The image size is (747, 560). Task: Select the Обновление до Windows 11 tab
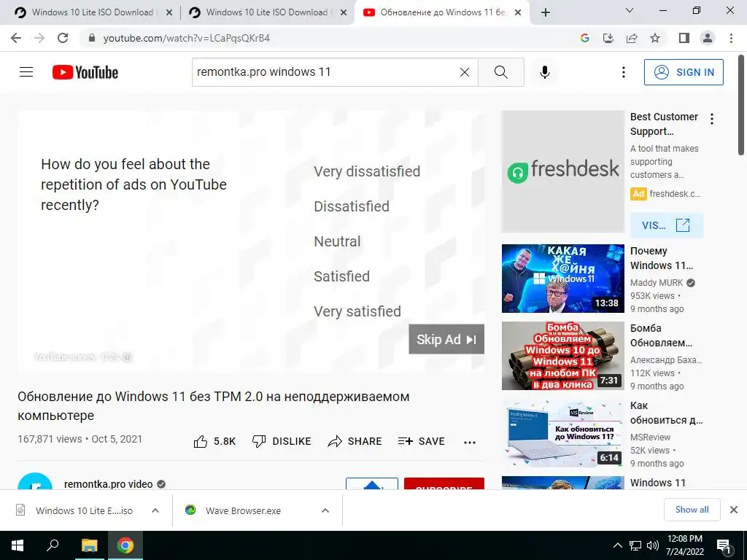pos(442,12)
